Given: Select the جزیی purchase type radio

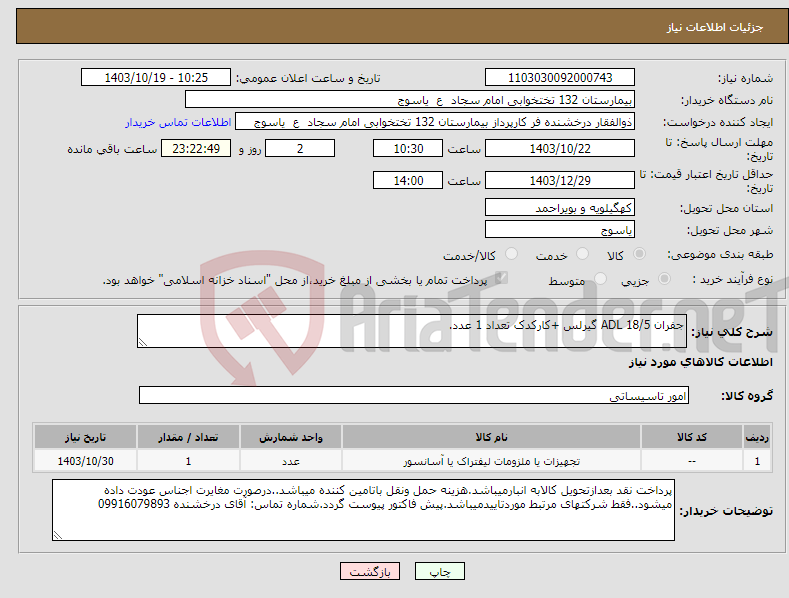Looking at the screenshot, I should click(664, 279).
